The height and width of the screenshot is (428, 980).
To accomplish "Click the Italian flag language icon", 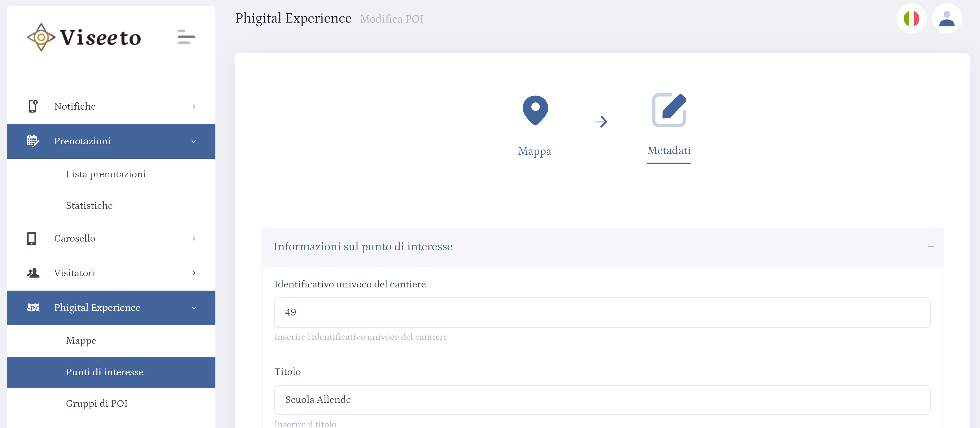I will (x=911, y=19).
